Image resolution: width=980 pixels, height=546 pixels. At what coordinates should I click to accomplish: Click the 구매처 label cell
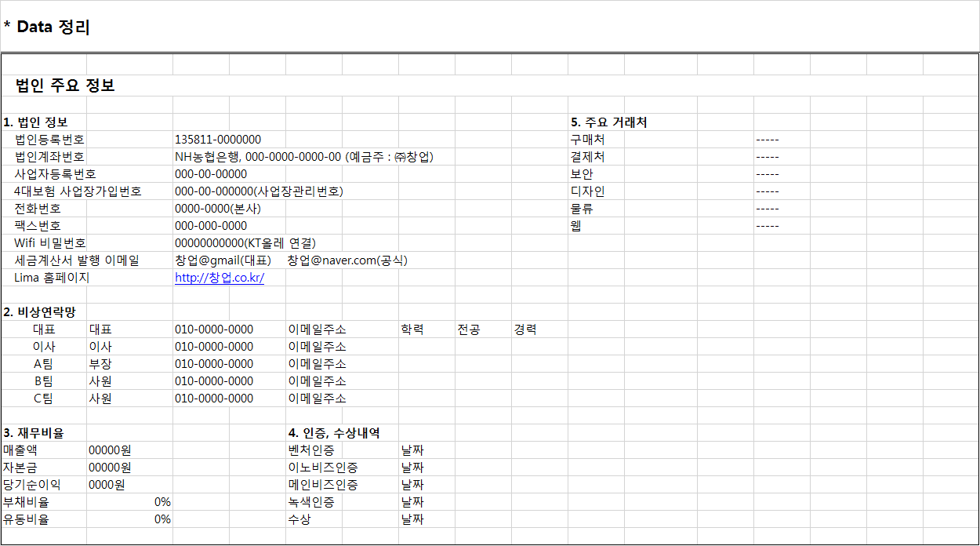click(593, 139)
